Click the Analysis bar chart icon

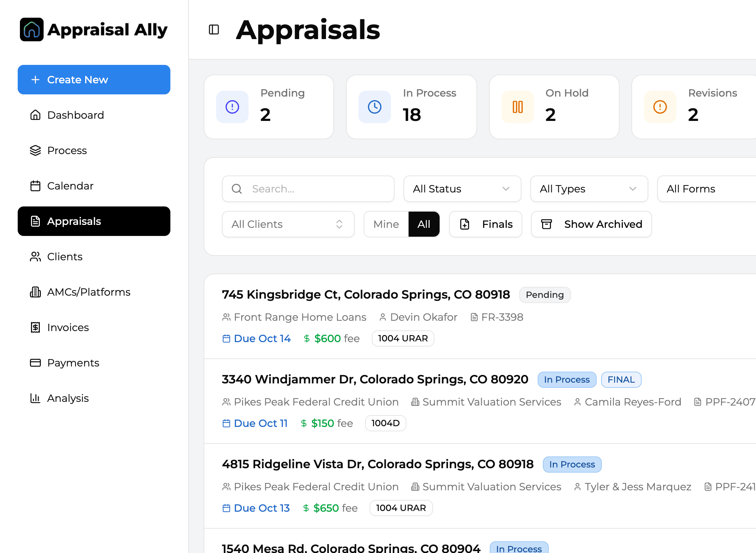tap(35, 398)
